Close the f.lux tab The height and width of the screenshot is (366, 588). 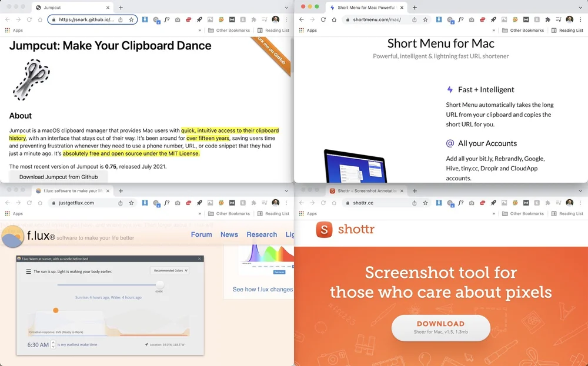pos(108,191)
